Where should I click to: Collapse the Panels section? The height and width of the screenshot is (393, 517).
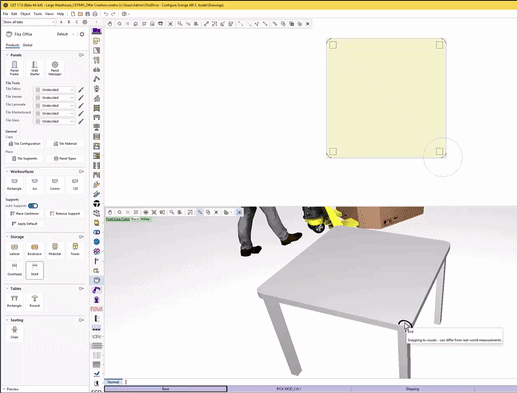click(7, 55)
